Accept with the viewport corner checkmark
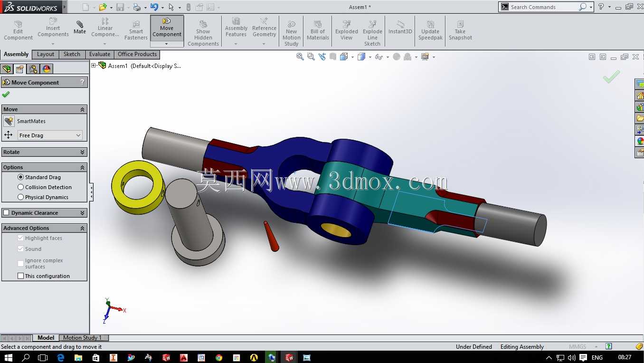The width and height of the screenshot is (644, 363). coord(611,76)
